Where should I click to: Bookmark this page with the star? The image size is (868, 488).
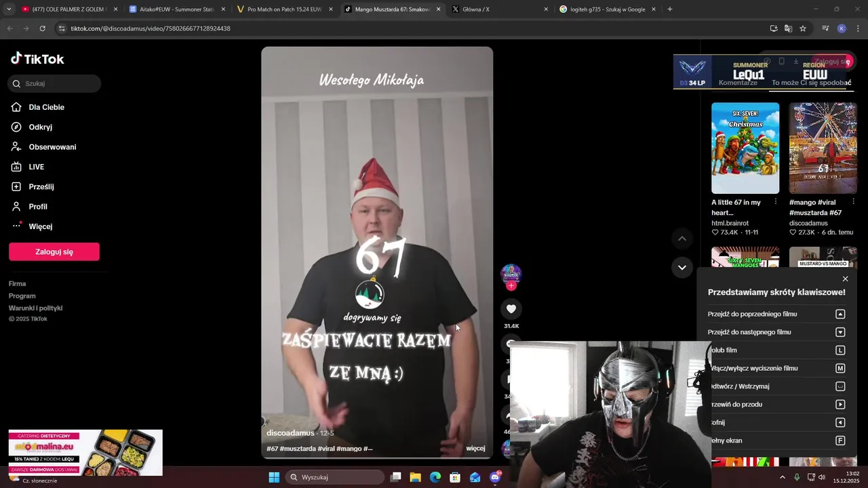(803, 28)
